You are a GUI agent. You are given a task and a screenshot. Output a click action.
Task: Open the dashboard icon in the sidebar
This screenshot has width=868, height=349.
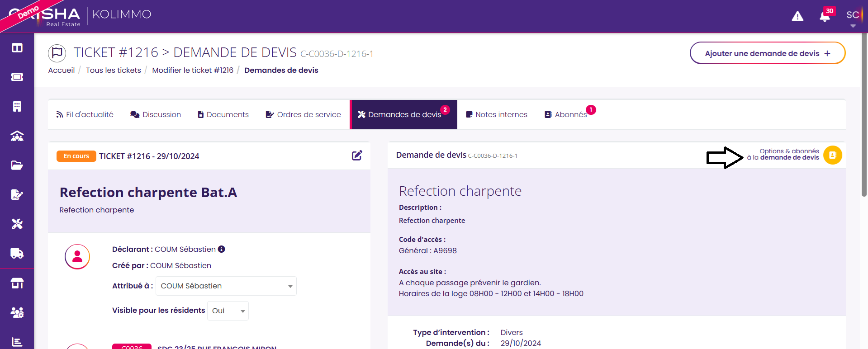click(17, 48)
